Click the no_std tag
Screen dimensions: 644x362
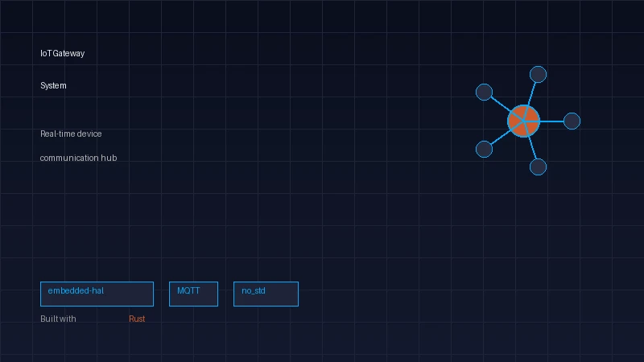266,294
